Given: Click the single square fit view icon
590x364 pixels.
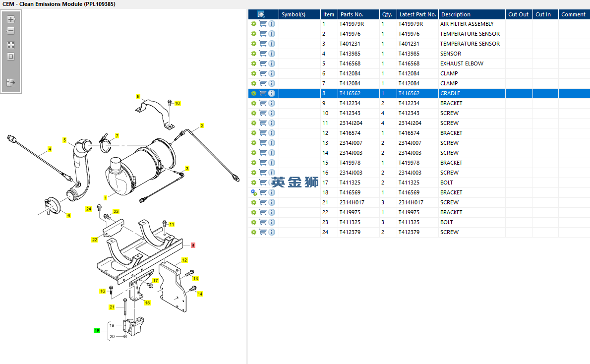Looking at the screenshot, I should [11, 57].
